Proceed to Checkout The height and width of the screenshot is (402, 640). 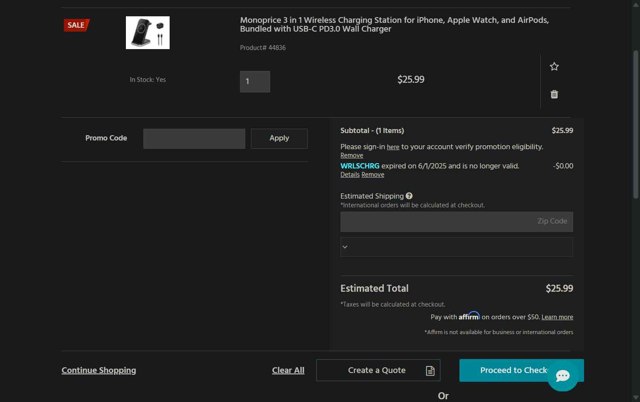tap(521, 370)
